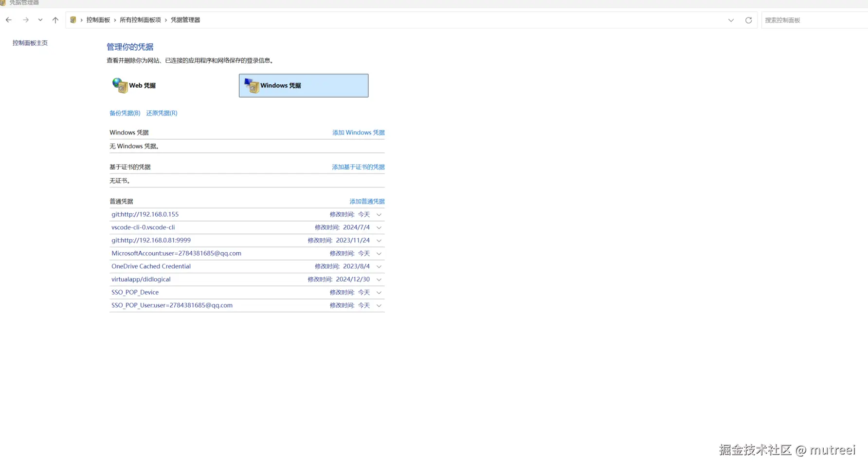Click the Web 凭据 globe safe icon
Viewport: 868px width, 469px height.
tap(120, 85)
